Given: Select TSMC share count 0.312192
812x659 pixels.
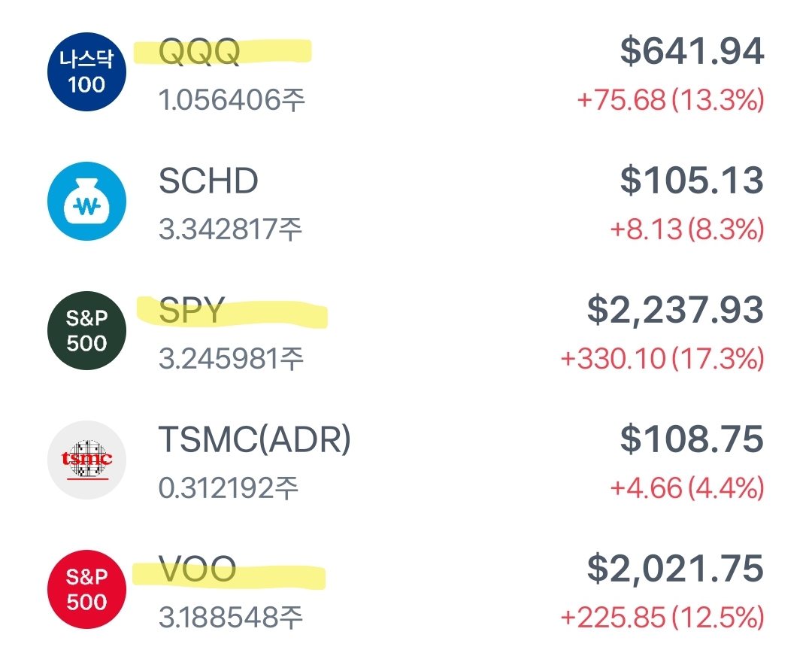Looking at the screenshot, I should tap(229, 488).
